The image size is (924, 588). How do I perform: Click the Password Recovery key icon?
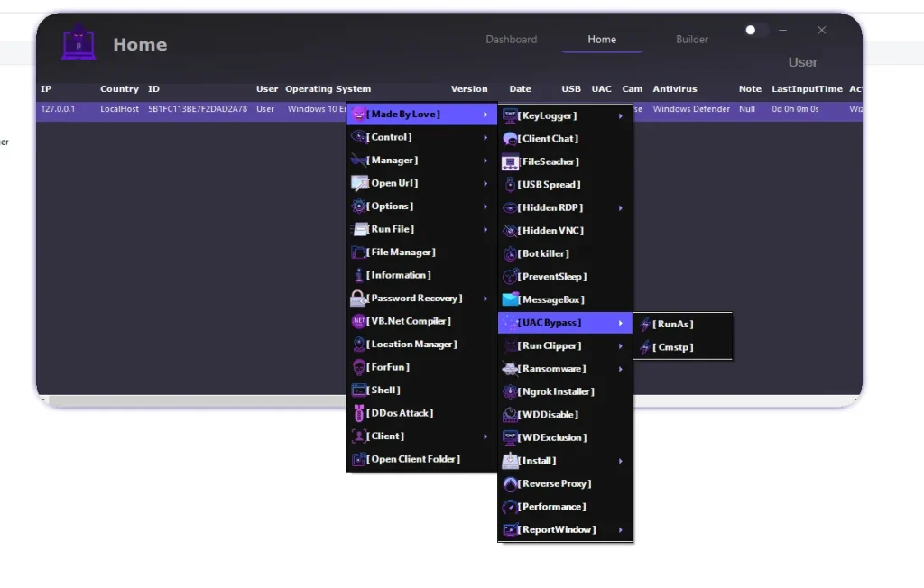tap(357, 298)
